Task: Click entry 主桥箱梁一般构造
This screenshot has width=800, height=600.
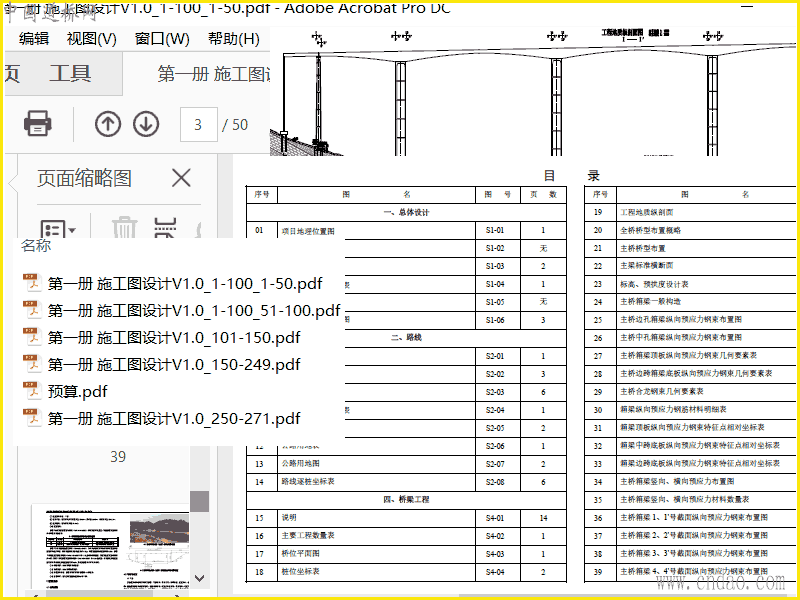Action: click(651, 302)
